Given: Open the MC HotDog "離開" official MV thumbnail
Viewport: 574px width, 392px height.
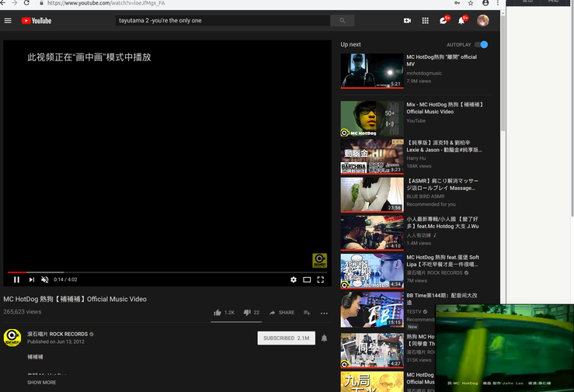Looking at the screenshot, I should pyautogui.click(x=372, y=71).
